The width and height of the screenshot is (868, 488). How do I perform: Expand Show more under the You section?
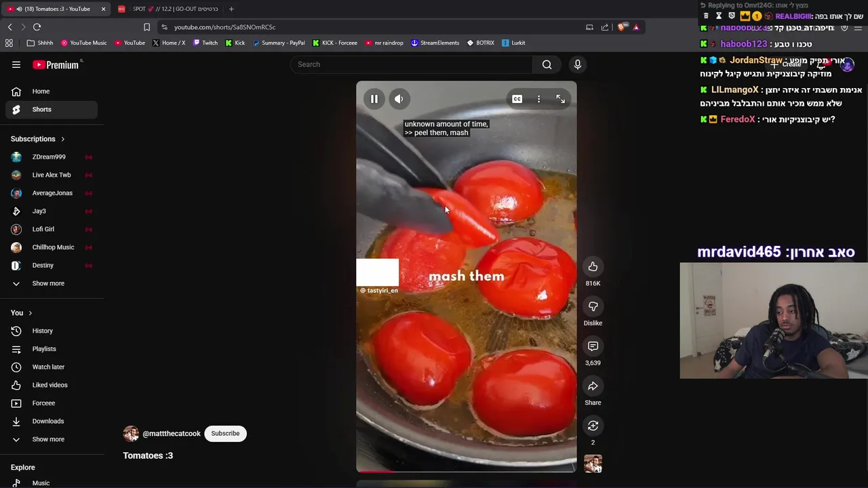[x=52, y=439]
